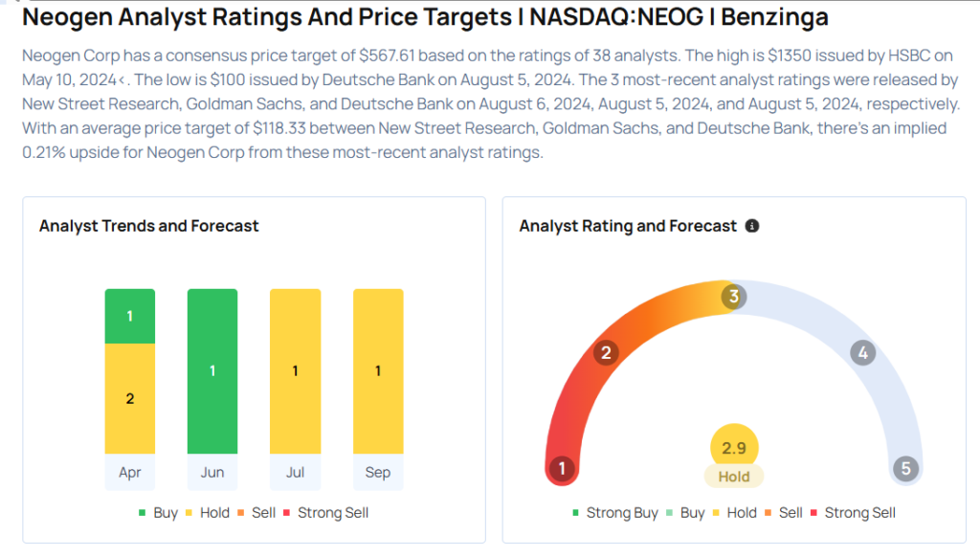
Task: Click gauge marker number 1
Action: pos(562,469)
